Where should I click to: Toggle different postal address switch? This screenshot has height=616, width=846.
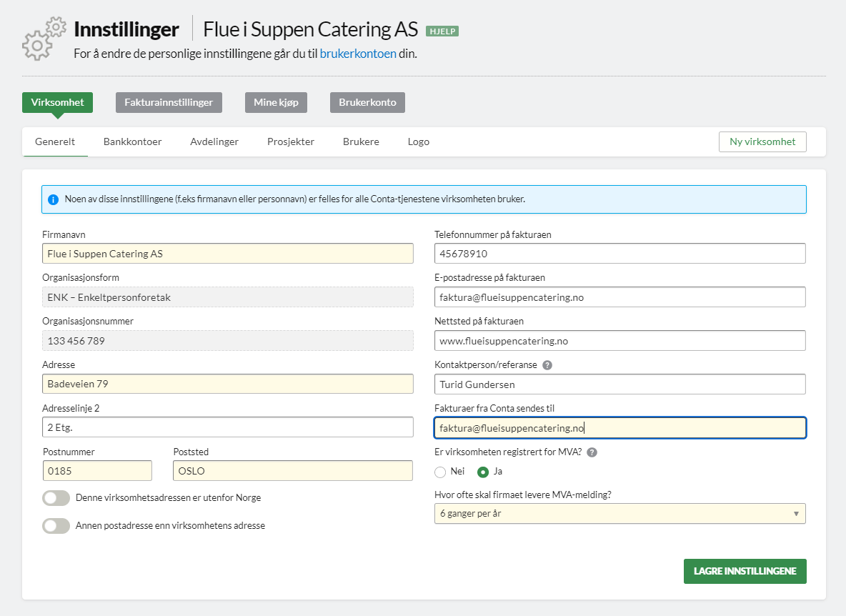(56, 526)
